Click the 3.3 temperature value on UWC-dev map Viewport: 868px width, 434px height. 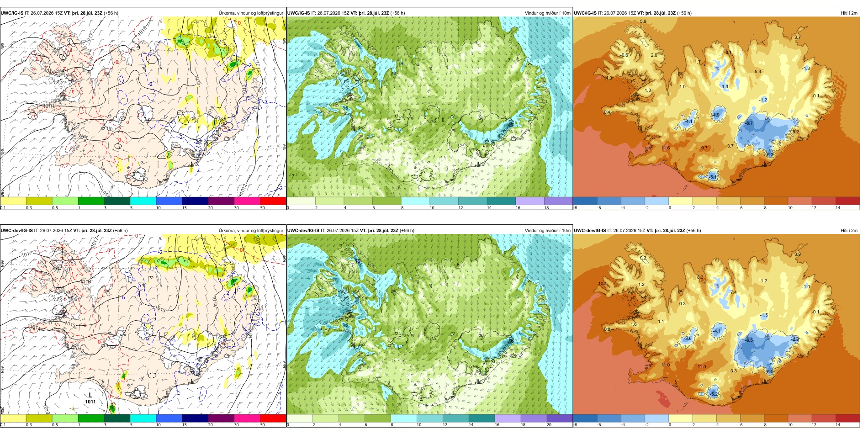(734, 371)
